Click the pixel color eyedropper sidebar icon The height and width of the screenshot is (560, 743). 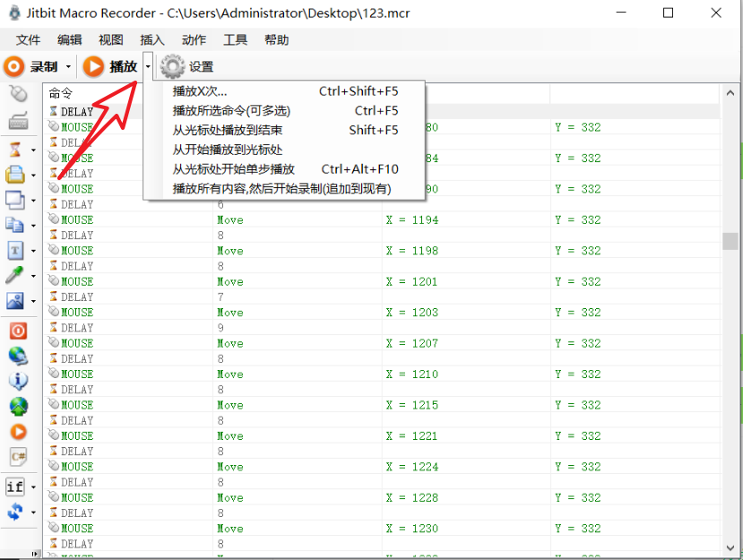tap(15, 275)
